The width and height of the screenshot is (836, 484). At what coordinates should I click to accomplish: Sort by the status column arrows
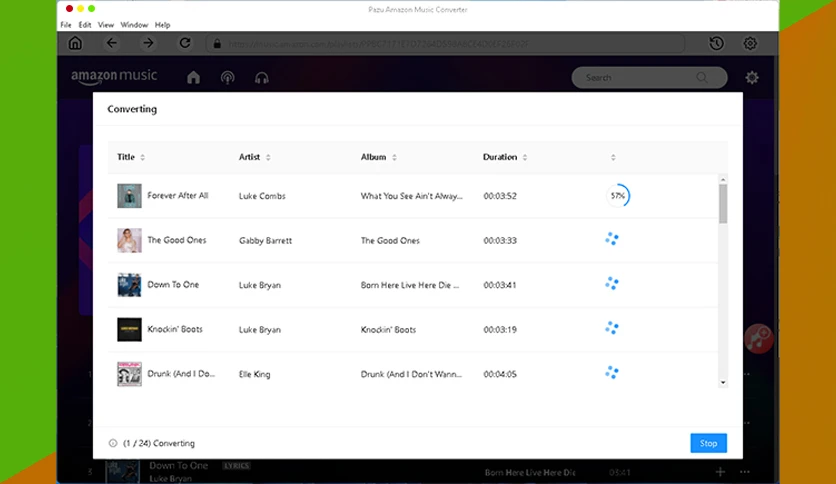pos(613,157)
